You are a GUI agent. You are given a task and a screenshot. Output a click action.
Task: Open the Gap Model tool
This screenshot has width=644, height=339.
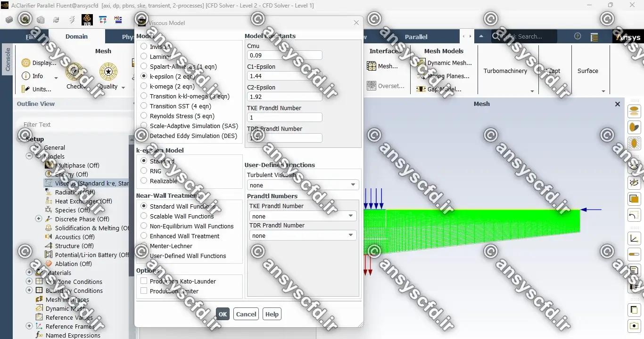tap(421, 89)
